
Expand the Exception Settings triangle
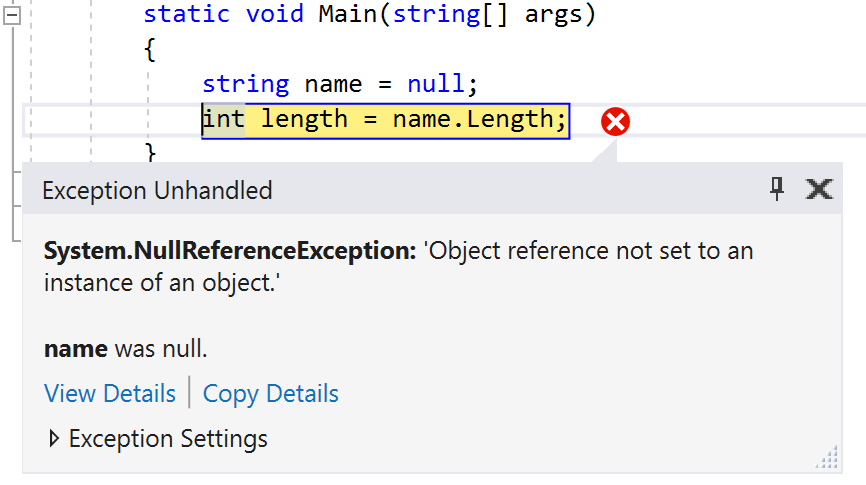[54, 439]
